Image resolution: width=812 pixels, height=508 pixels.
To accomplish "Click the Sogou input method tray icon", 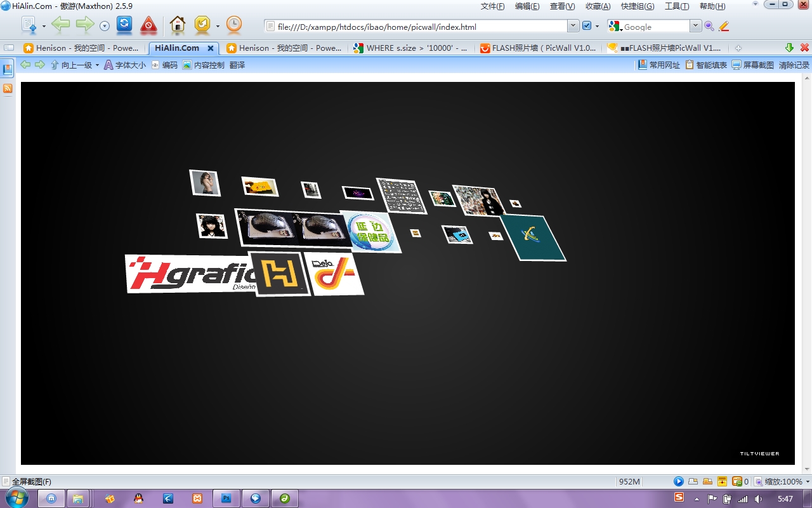I will click(x=679, y=498).
